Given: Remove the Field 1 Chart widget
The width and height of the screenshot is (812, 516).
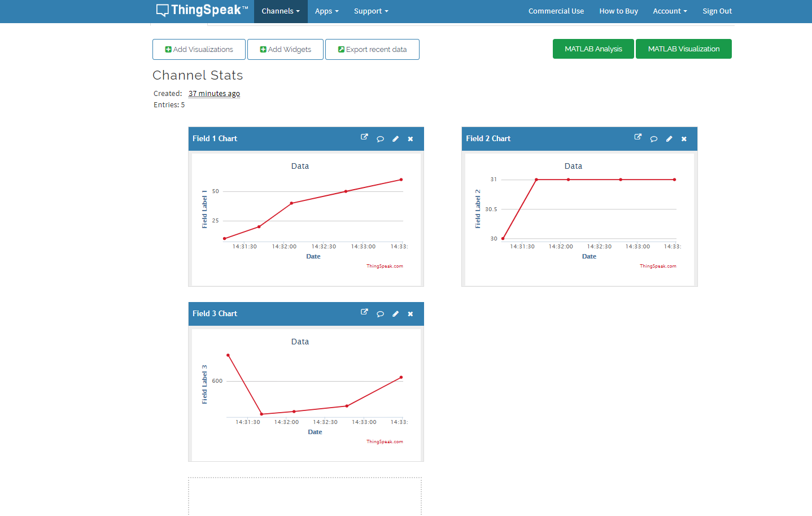Looking at the screenshot, I should [411, 139].
